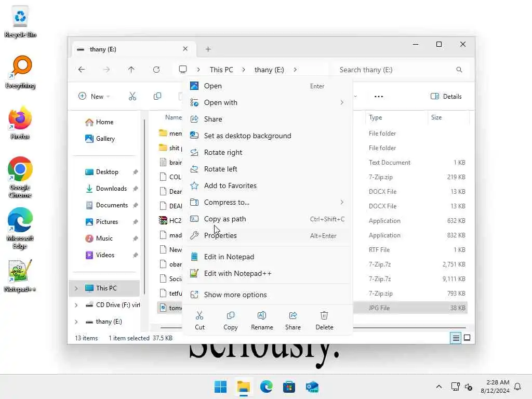Open Firefox desktop shortcut
This screenshot has width=532, height=399.
20,123
